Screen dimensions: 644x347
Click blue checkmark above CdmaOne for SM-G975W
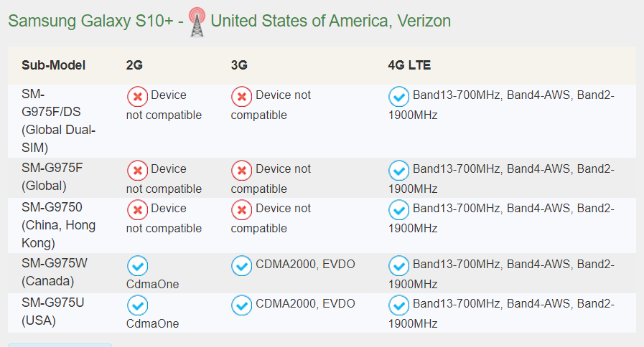pos(138,266)
